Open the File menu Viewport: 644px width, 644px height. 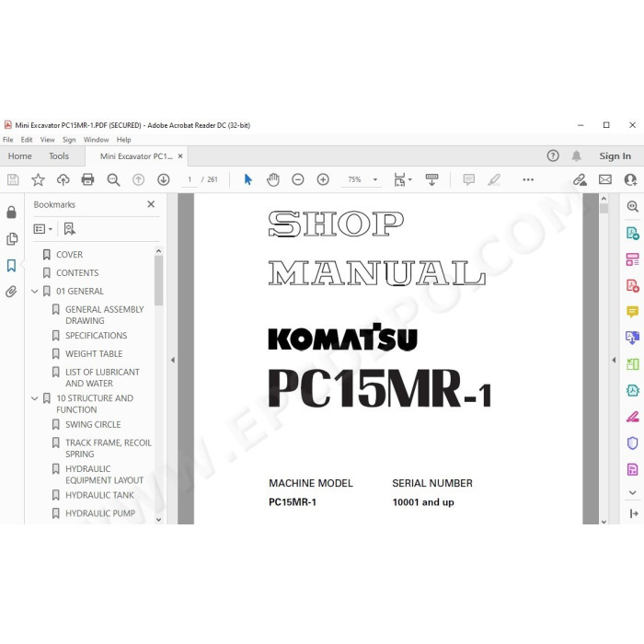coord(7,140)
